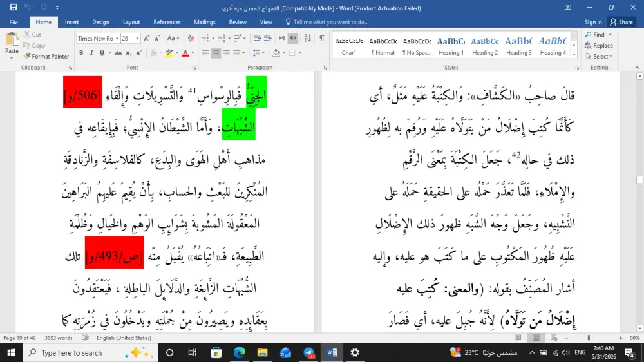Image resolution: width=644 pixels, height=362 pixels.
Task: Click the Save icon in the title bar
Action: coord(14,7)
